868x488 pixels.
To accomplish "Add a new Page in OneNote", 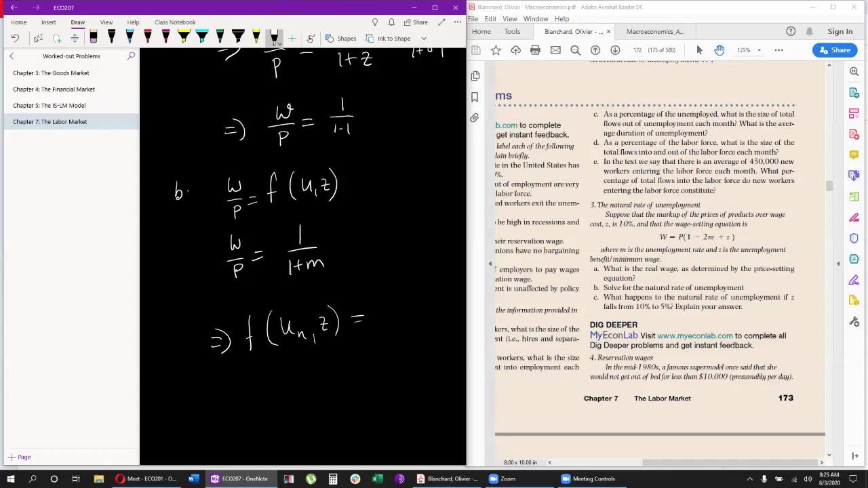I will 20,457.
